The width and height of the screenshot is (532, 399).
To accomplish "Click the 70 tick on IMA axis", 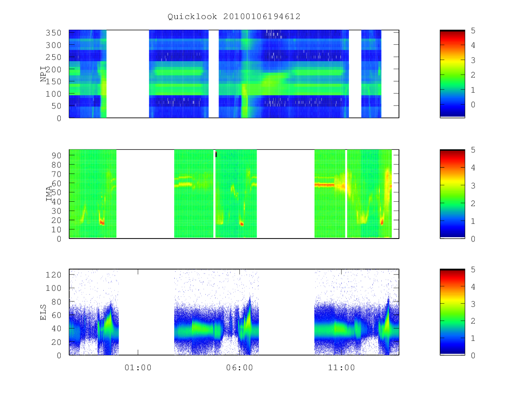I will click(57, 174).
